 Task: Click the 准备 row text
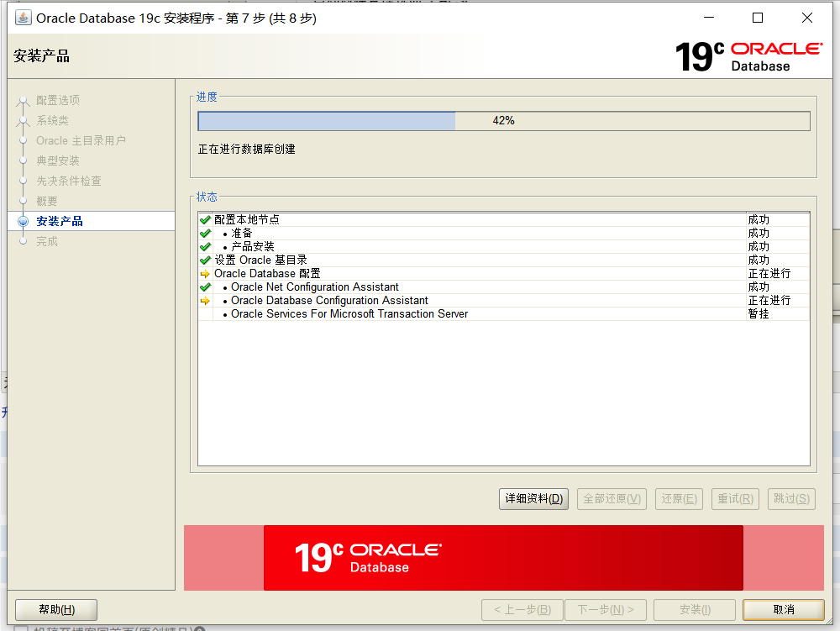click(242, 233)
